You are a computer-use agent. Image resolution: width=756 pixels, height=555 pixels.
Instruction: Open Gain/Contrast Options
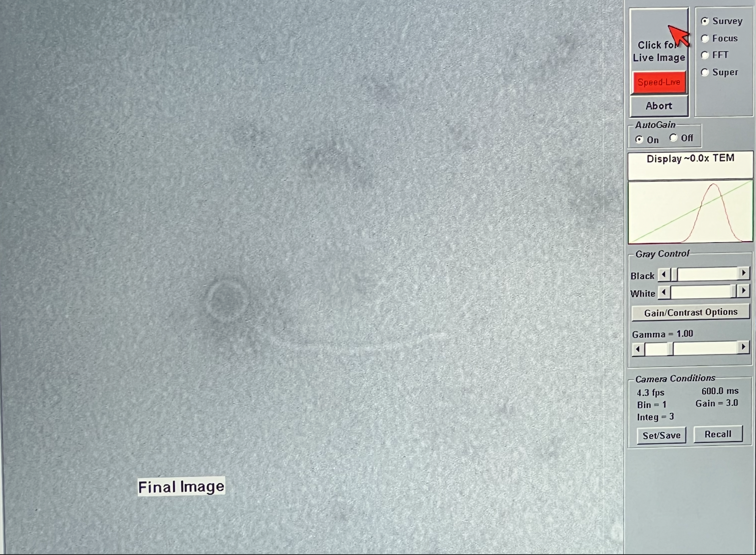[x=690, y=312]
